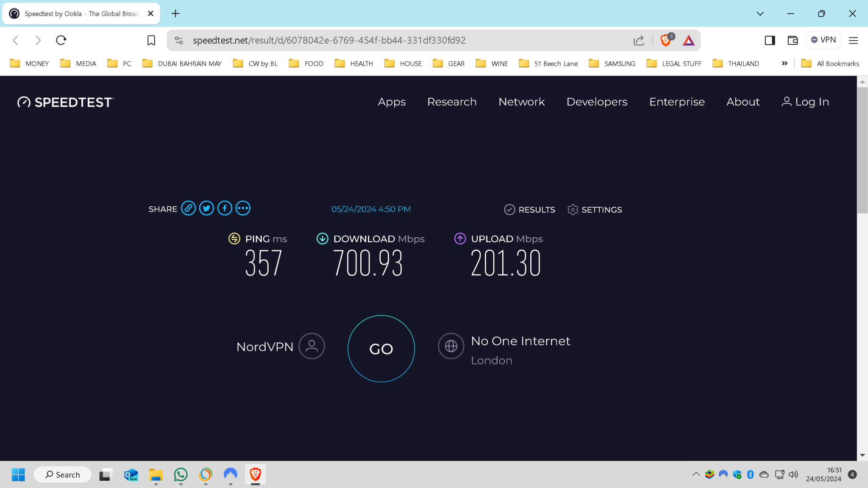Open the Developers menu
The width and height of the screenshot is (868, 488).
pyautogui.click(x=597, y=102)
